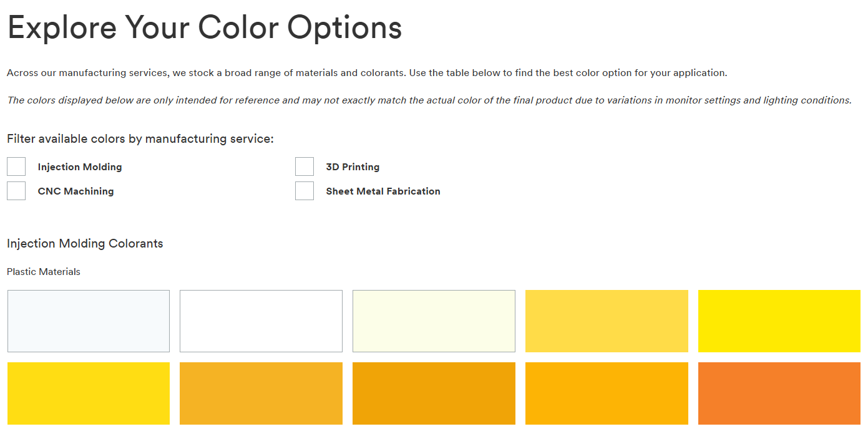The width and height of the screenshot is (868, 429).
Task: Enable the CNC Machining filter
Action: 16,190
